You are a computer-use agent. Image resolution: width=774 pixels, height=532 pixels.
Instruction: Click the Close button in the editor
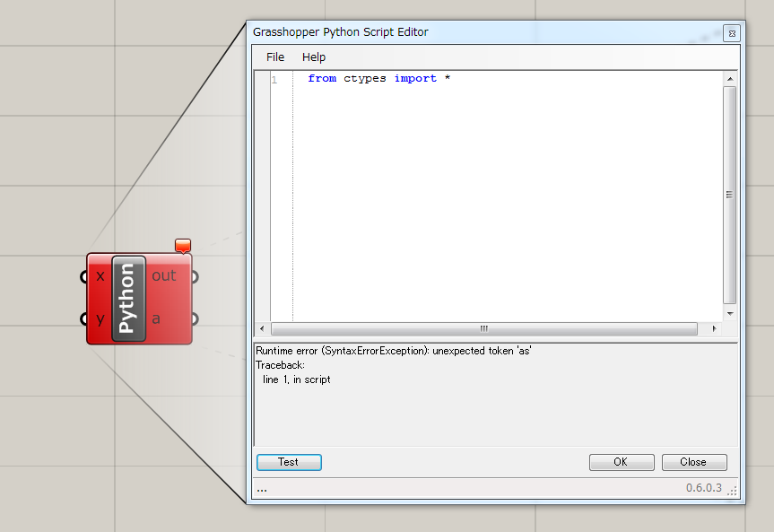(694, 462)
